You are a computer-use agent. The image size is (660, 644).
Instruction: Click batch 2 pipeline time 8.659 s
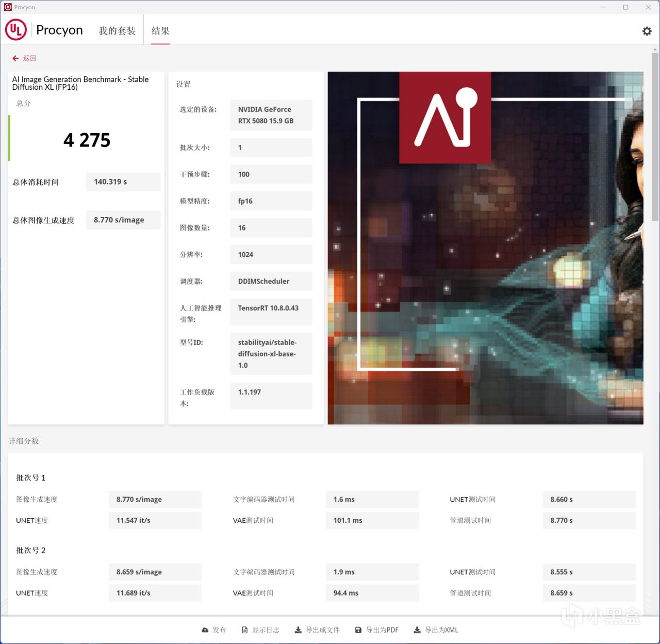tap(589, 593)
